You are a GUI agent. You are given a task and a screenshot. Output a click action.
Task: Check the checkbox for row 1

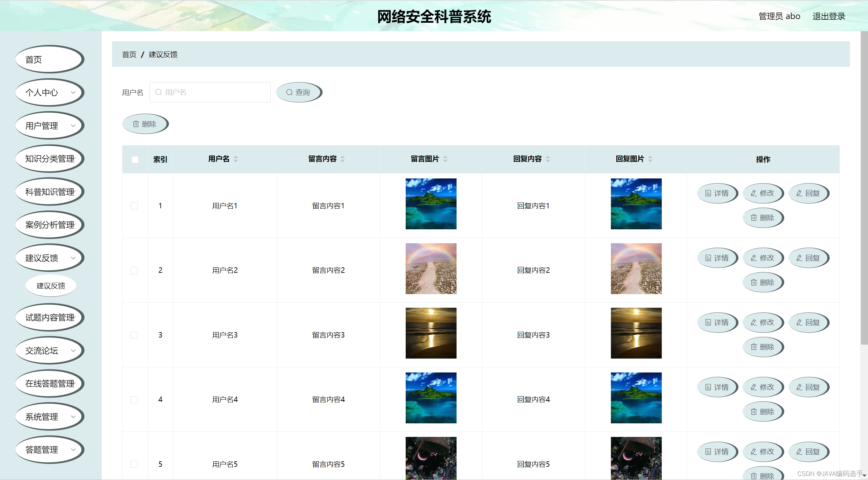[135, 206]
